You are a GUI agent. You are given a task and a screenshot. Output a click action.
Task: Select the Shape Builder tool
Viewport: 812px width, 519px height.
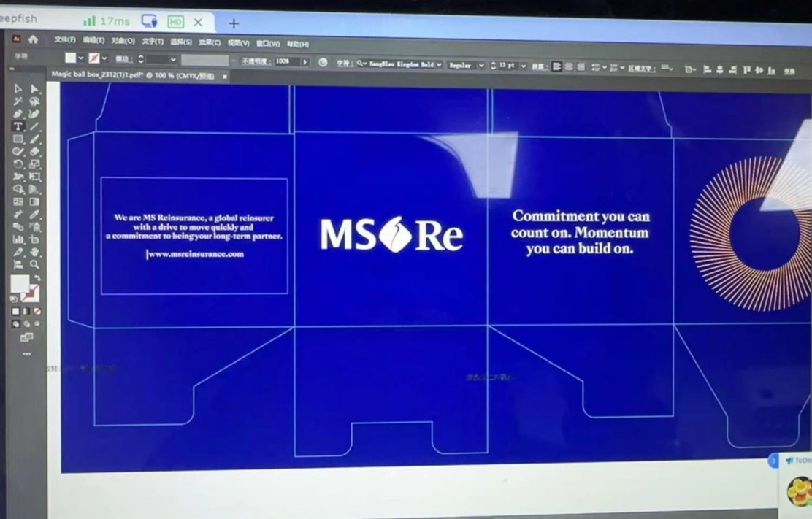[x=18, y=189]
